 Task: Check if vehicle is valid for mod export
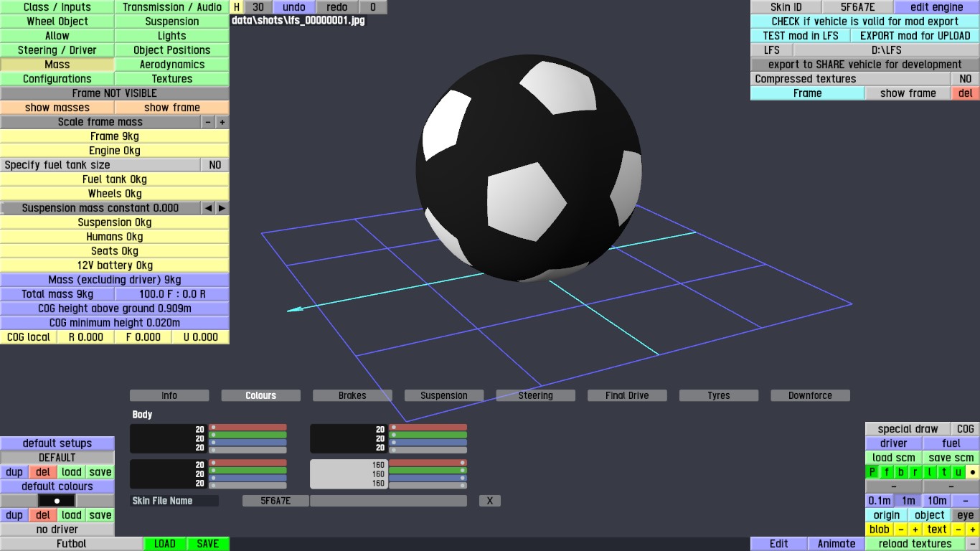865,22
